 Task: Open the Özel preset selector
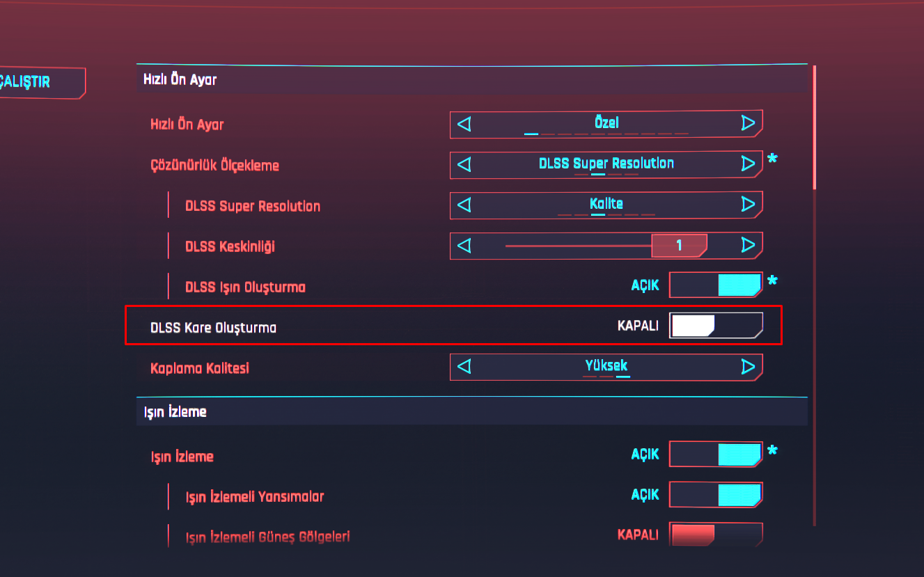click(606, 123)
